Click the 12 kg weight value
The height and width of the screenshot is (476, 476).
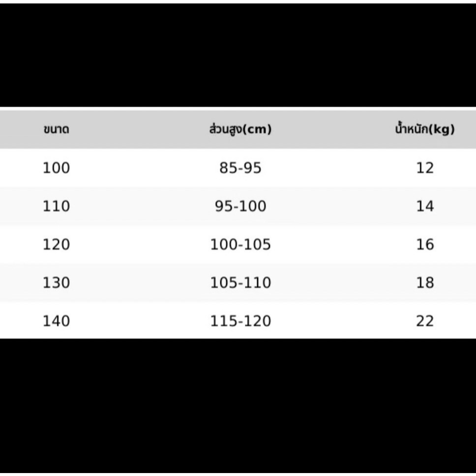pos(425,168)
